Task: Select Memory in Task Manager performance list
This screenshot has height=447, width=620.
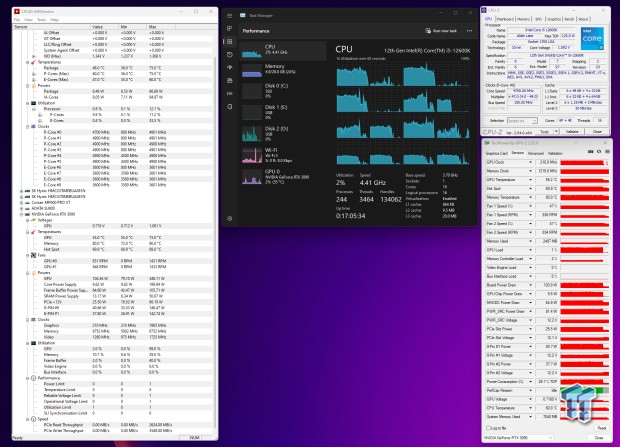Action: [283, 70]
